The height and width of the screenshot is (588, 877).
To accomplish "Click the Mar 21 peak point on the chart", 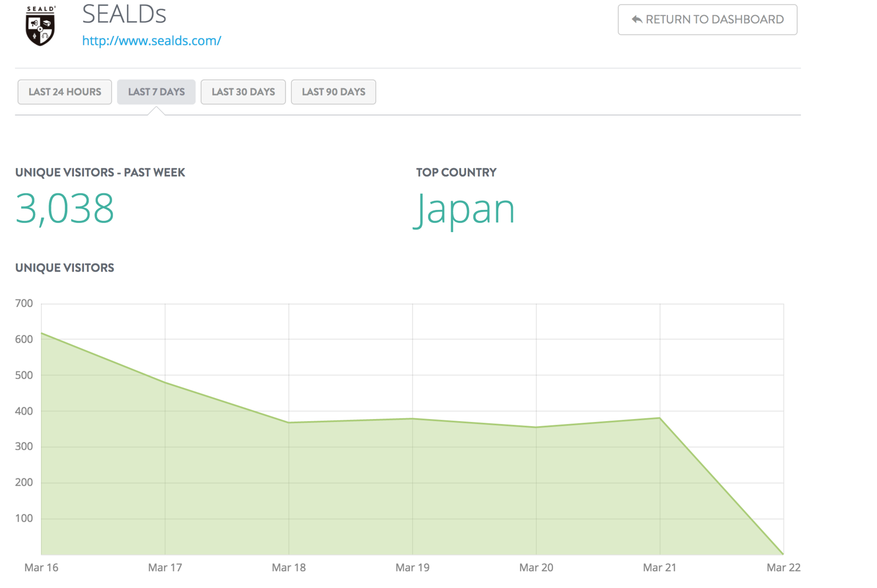I will (x=660, y=418).
